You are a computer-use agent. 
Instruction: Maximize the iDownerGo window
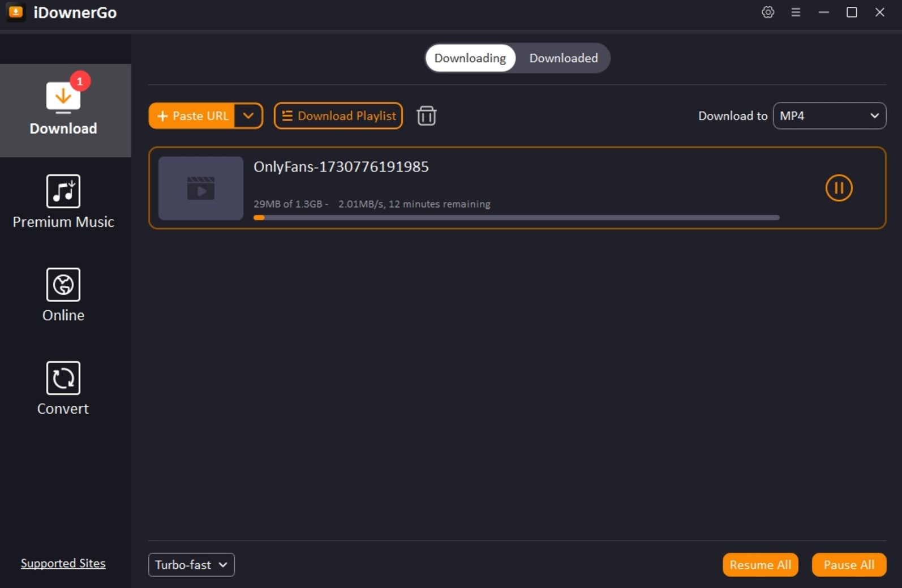[852, 12]
